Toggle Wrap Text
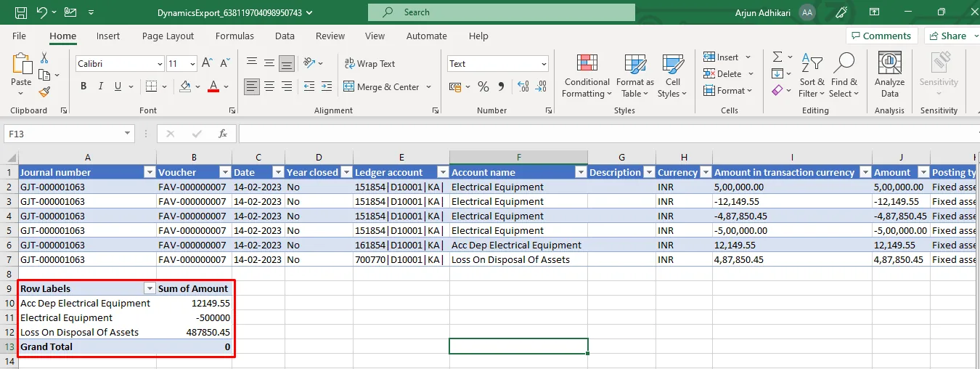This screenshot has width=980, height=369. (369, 64)
